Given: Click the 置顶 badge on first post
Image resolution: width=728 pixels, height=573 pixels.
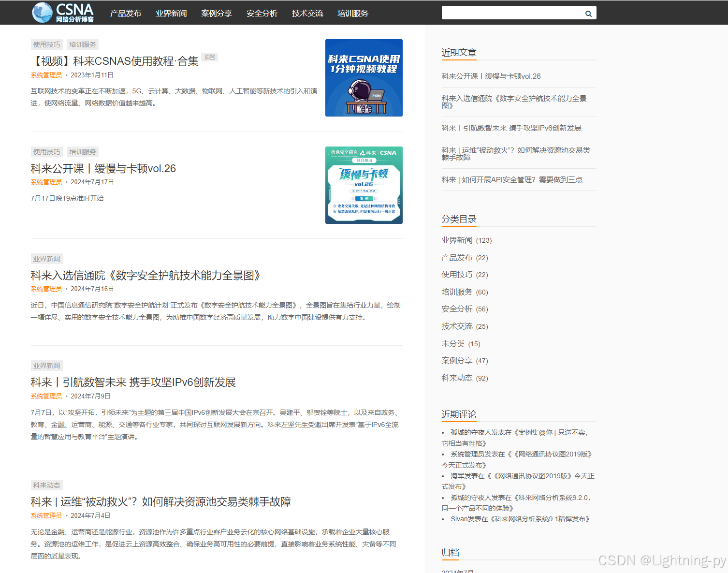Looking at the screenshot, I should coord(210,57).
